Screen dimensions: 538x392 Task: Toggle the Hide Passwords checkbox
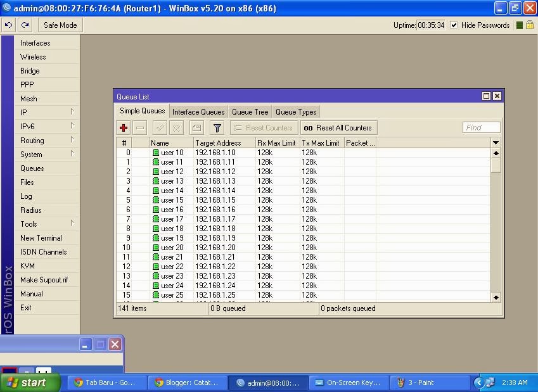pos(454,25)
